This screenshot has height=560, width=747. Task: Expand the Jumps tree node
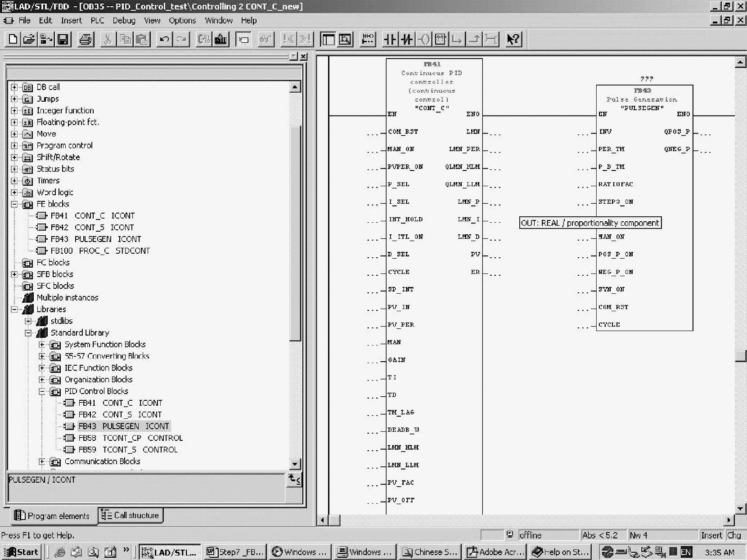coord(14,99)
